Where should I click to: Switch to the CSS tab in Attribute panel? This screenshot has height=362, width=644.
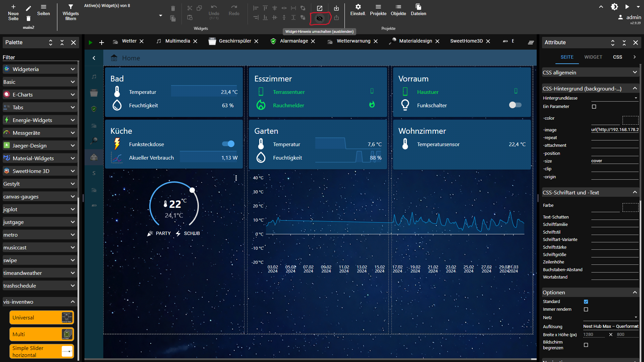tap(618, 57)
